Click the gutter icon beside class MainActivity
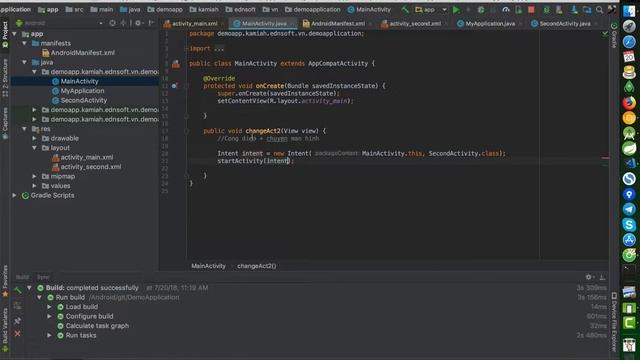 [176, 64]
